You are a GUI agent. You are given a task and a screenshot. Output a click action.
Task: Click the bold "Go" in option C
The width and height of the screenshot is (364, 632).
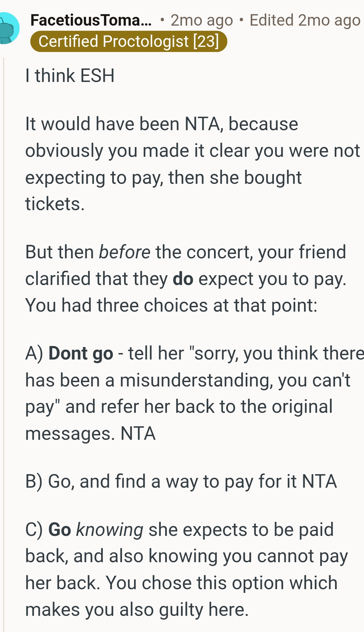[x=60, y=529]
